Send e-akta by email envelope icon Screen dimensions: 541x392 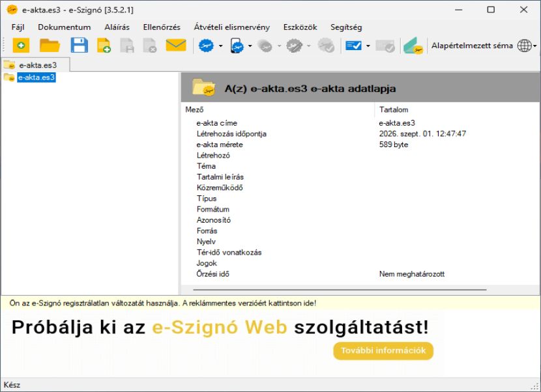pyautogui.click(x=176, y=45)
